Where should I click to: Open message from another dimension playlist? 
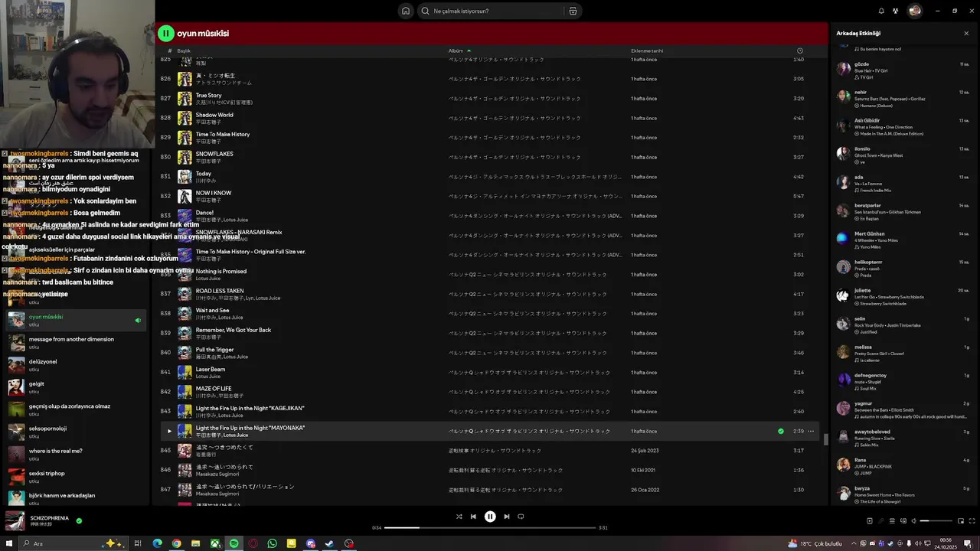point(75,342)
